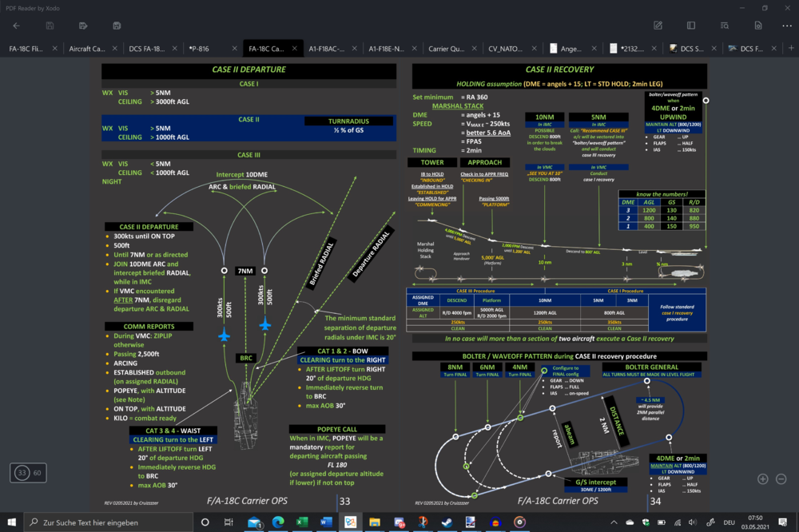Open the Windows Start menu
Screen dimensions: 799x532
pos(14,522)
